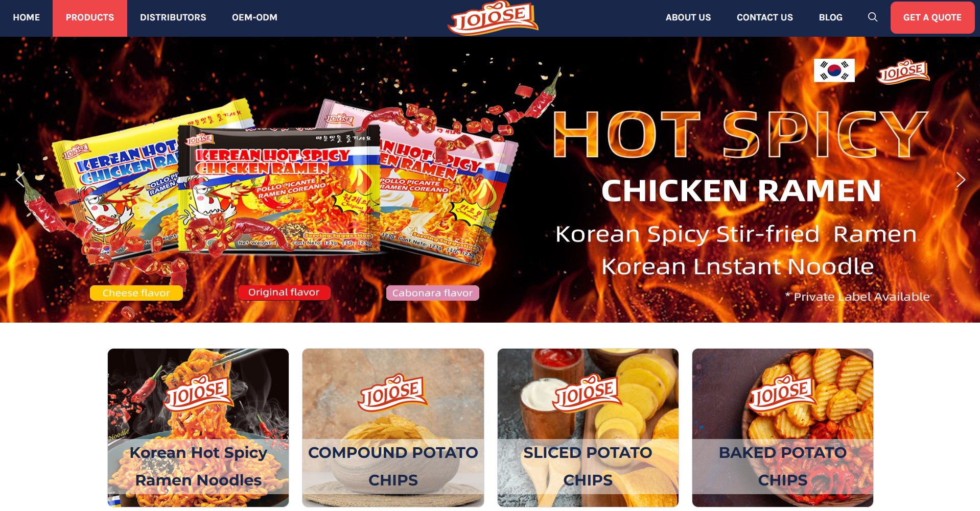Image resolution: width=980 pixels, height=511 pixels.
Task: Go to next banner slide arrow
Action: pyautogui.click(x=961, y=180)
